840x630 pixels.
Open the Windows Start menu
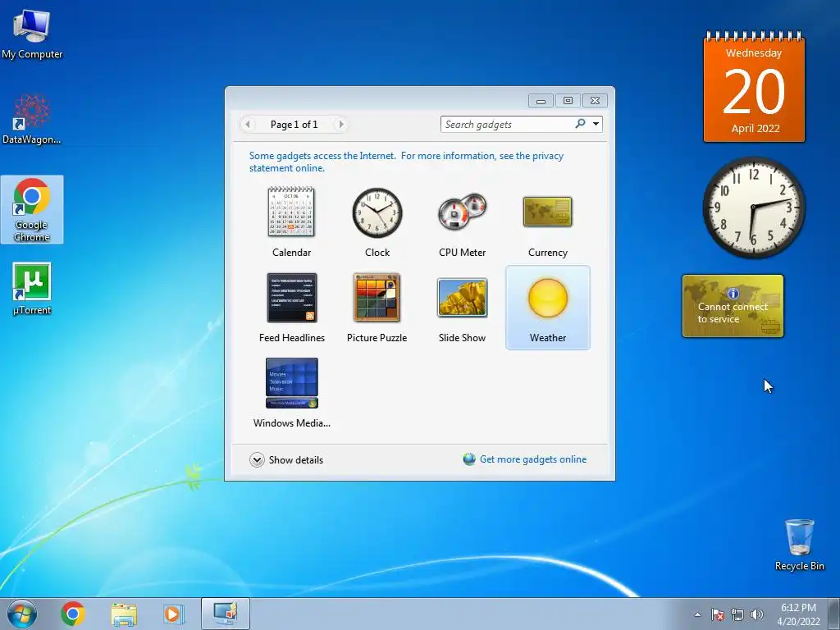(x=22, y=614)
